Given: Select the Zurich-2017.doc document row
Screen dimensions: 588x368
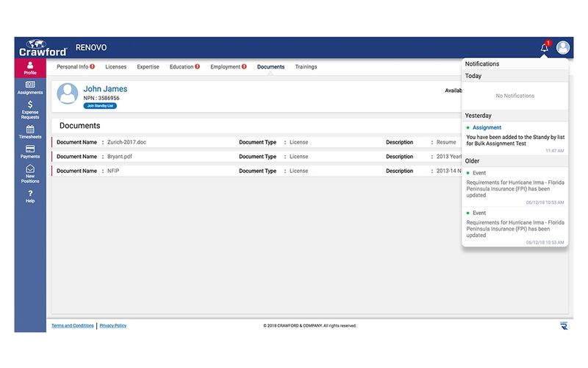Looking at the screenshot, I should tap(147, 142).
